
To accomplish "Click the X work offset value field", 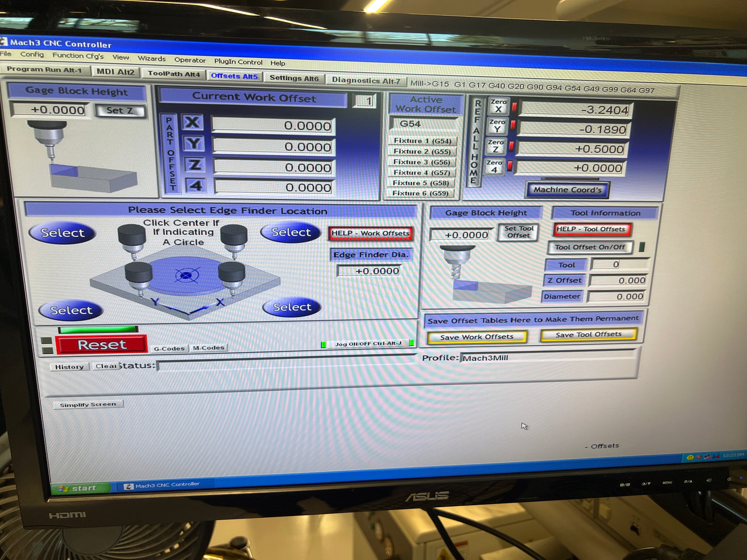I will (x=272, y=126).
